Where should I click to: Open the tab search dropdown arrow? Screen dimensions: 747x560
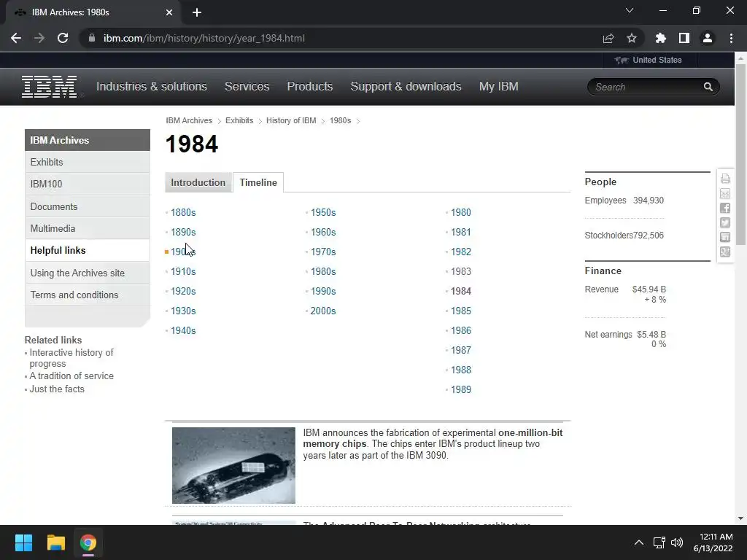tap(630, 10)
